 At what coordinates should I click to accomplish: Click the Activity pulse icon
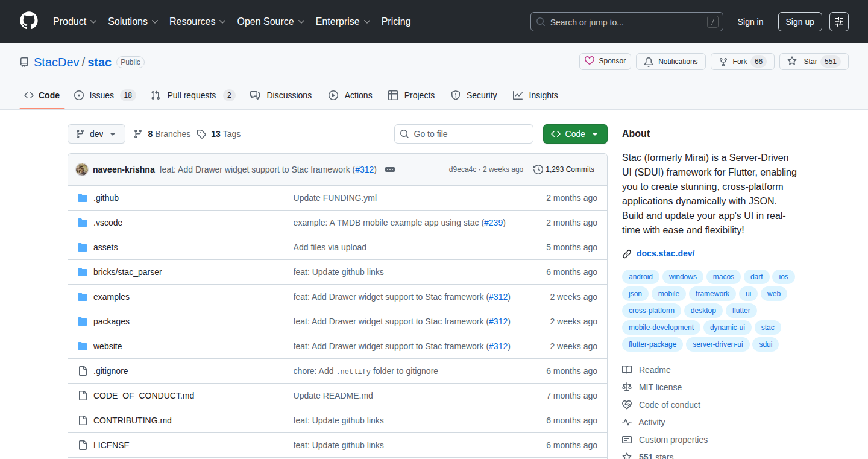tap(627, 422)
